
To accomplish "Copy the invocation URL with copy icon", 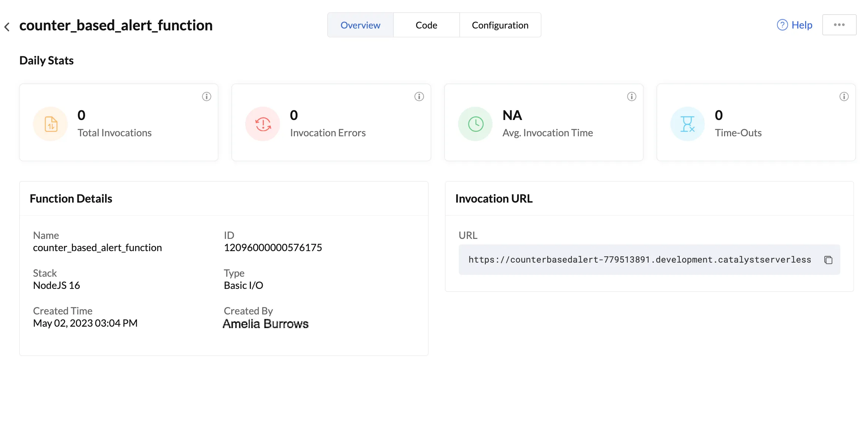I will click(x=828, y=260).
